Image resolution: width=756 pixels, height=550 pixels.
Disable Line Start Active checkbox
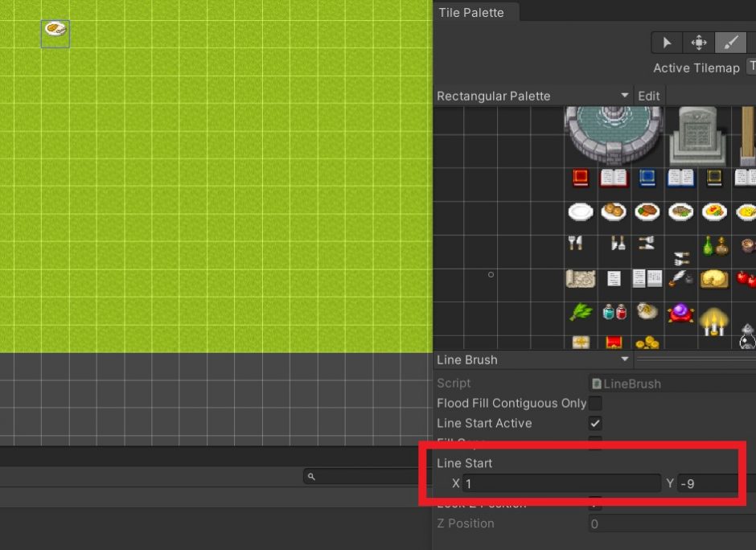coord(594,423)
